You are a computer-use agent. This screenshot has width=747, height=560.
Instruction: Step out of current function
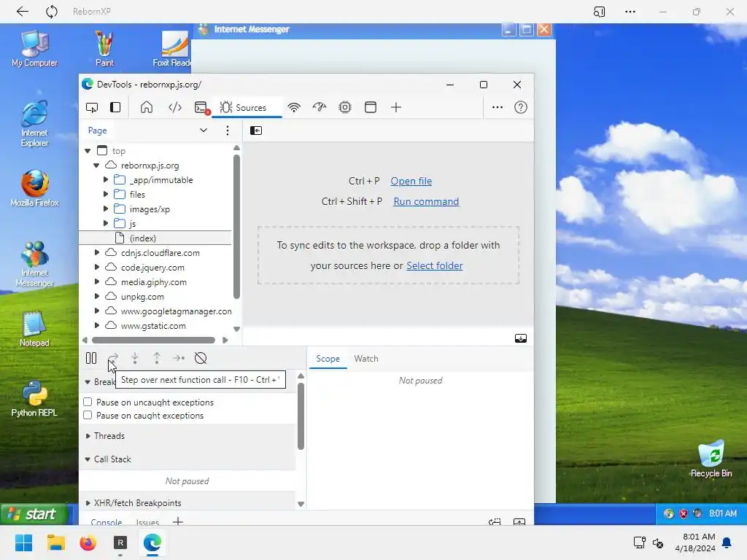[x=157, y=358]
